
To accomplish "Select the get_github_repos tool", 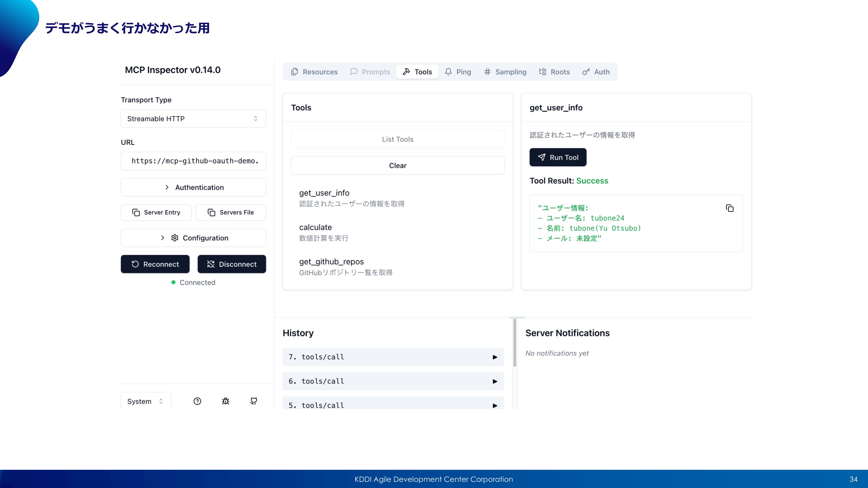I will [398, 267].
